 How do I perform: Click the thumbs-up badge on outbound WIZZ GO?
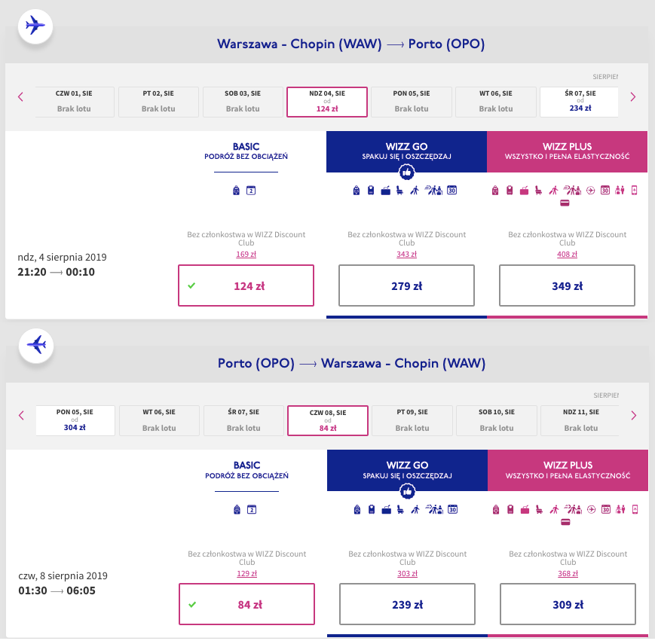click(x=406, y=172)
